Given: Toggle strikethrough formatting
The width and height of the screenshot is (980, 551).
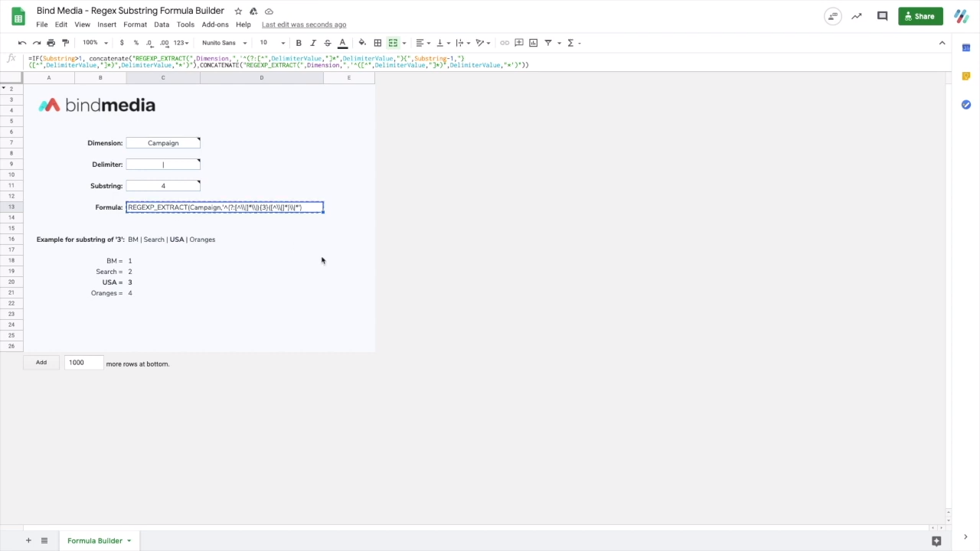Looking at the screenshot, I should click(328, 43).
